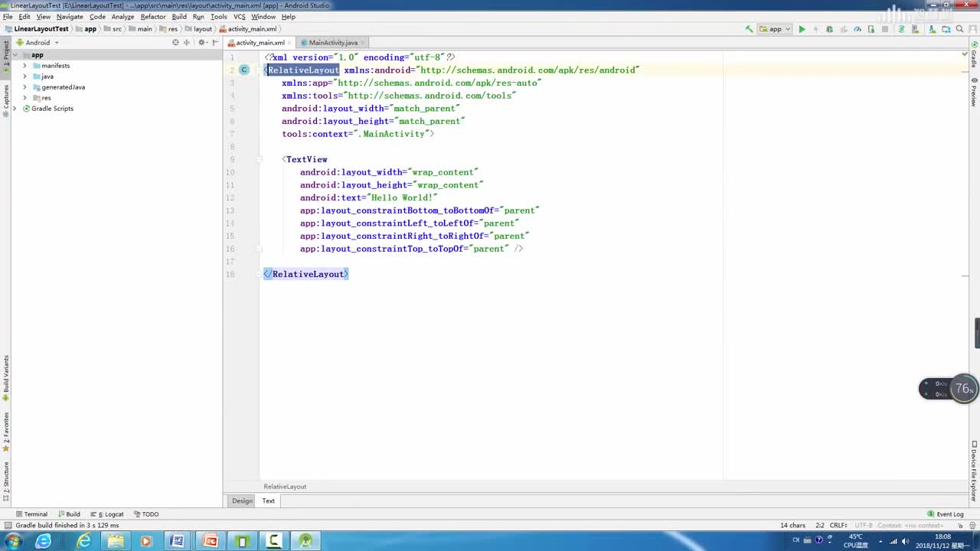Select the Text editor tab
980x551 pixels.
pos(269,501)
